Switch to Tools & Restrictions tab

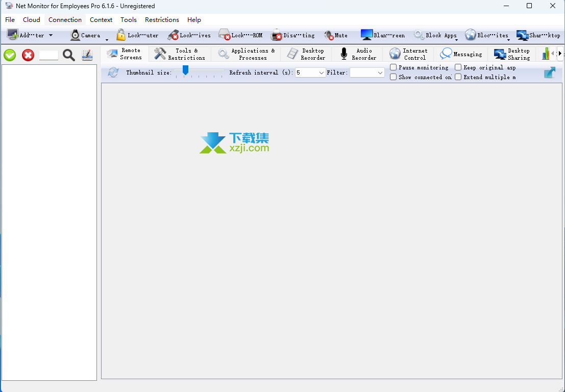click(180, 54)
